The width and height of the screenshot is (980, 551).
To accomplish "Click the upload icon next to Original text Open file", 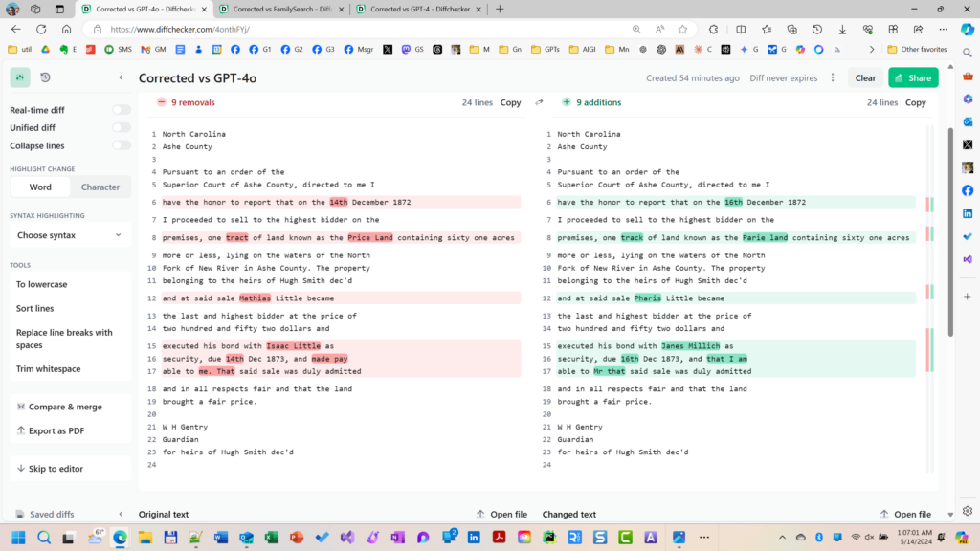I will 480,514.
